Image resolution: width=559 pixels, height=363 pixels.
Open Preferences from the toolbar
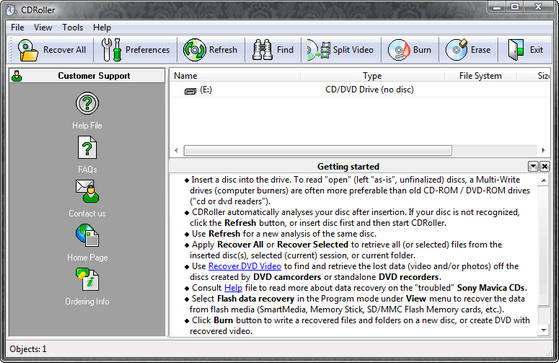[111, 50]
